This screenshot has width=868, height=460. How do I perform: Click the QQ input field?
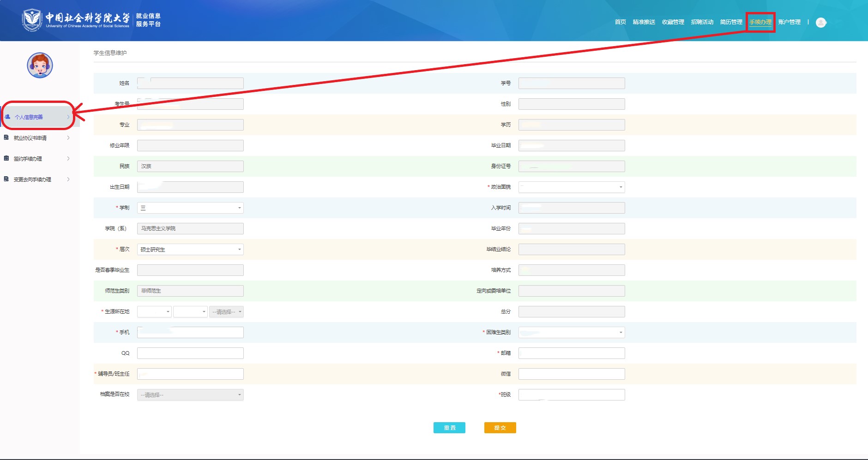[x=190, y=353]
